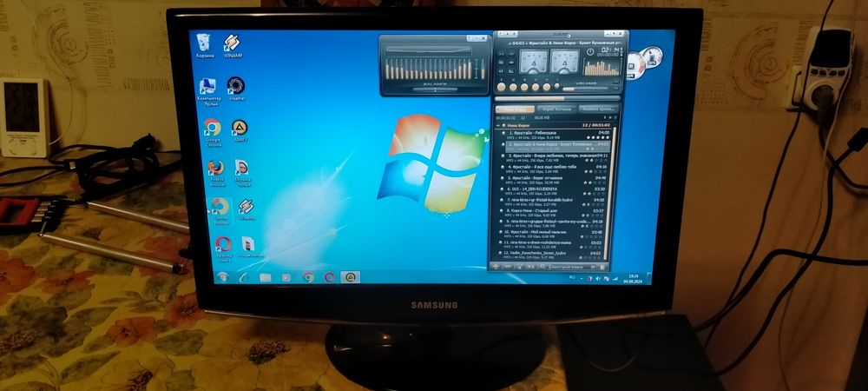
Task: Launch the AIMP3 desktop shortcut
Action: click(240, 131)
